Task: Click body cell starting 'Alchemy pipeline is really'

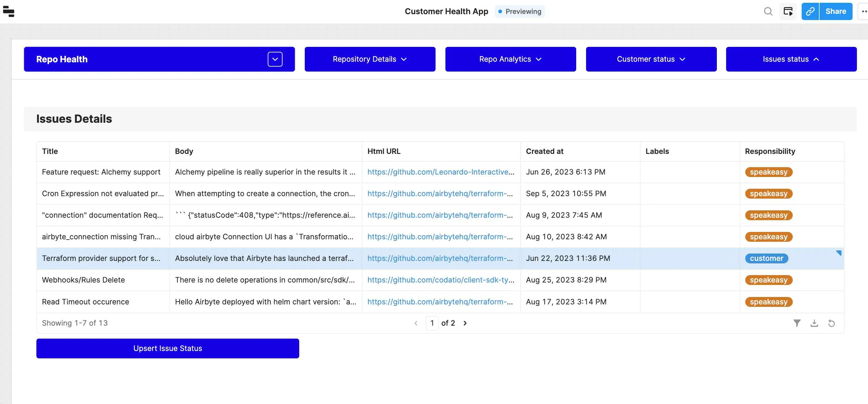Action: tap(266, 172)
